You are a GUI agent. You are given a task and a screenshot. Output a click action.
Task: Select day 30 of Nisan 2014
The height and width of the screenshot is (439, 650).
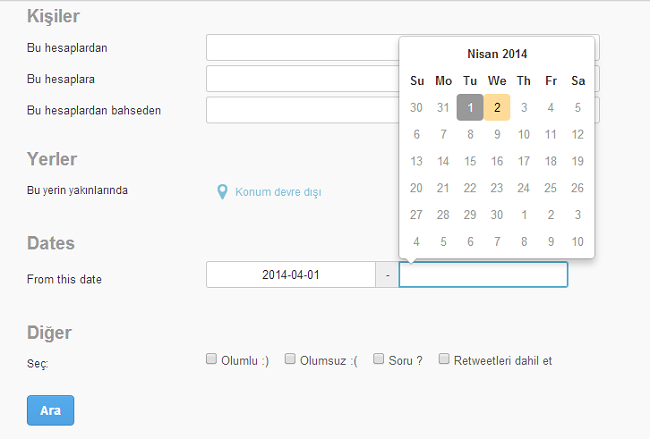point(497,215)
